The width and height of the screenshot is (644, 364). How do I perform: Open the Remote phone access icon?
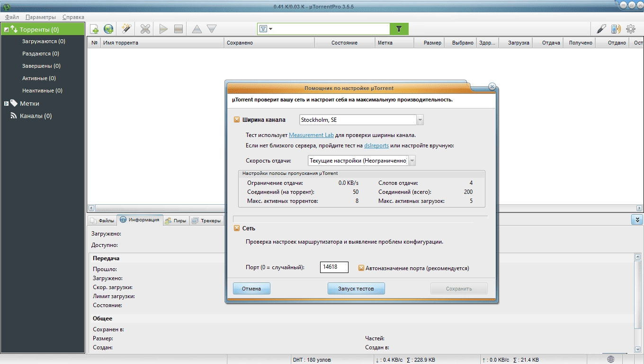tap(616, 29)
